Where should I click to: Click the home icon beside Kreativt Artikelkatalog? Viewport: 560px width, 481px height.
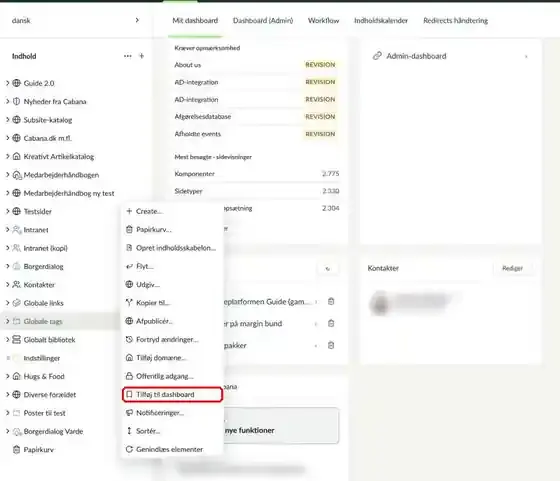[16, 156]
